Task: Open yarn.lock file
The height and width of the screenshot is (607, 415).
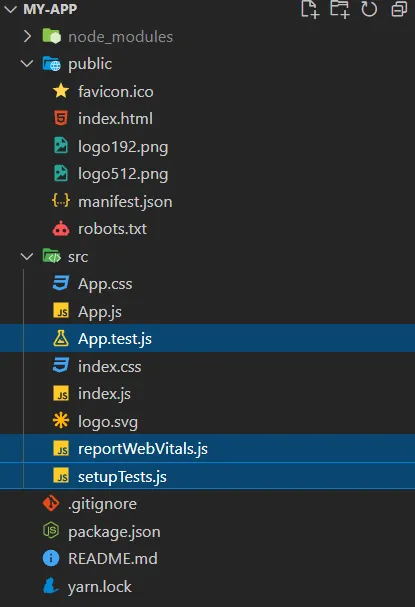Action: (99, 587)
